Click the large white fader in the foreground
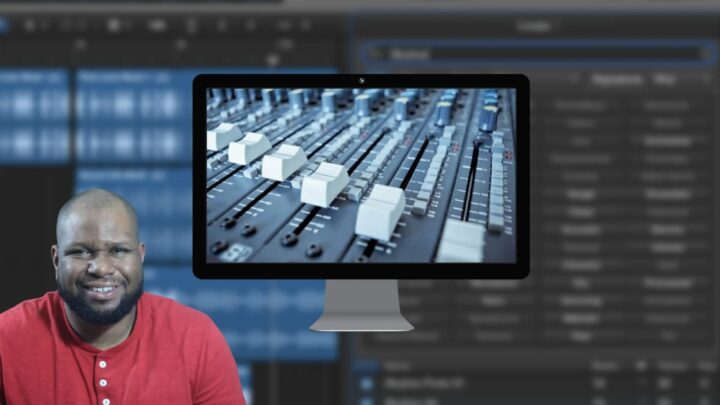 tap(381, 213)
